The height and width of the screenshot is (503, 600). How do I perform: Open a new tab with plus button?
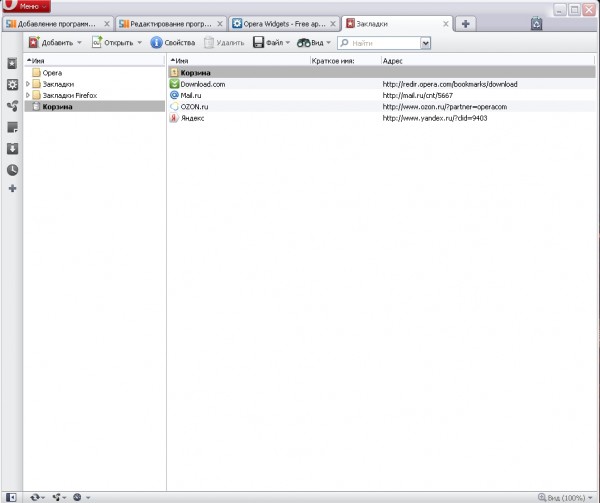tap(465, 24)
